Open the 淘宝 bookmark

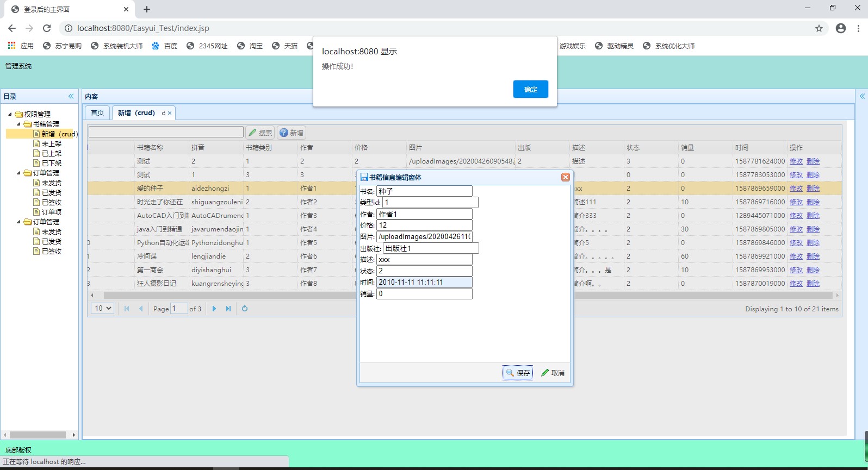[250, 46]
